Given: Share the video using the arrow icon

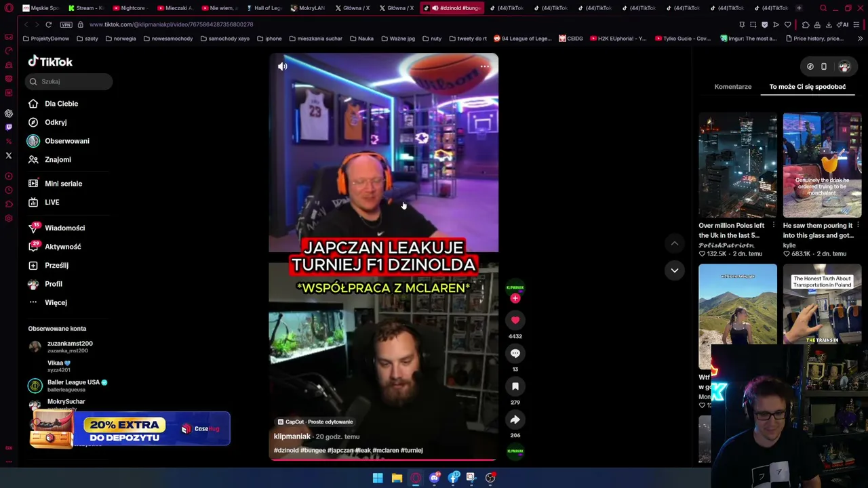Looking at the screenshot, I should pos(515,420).
